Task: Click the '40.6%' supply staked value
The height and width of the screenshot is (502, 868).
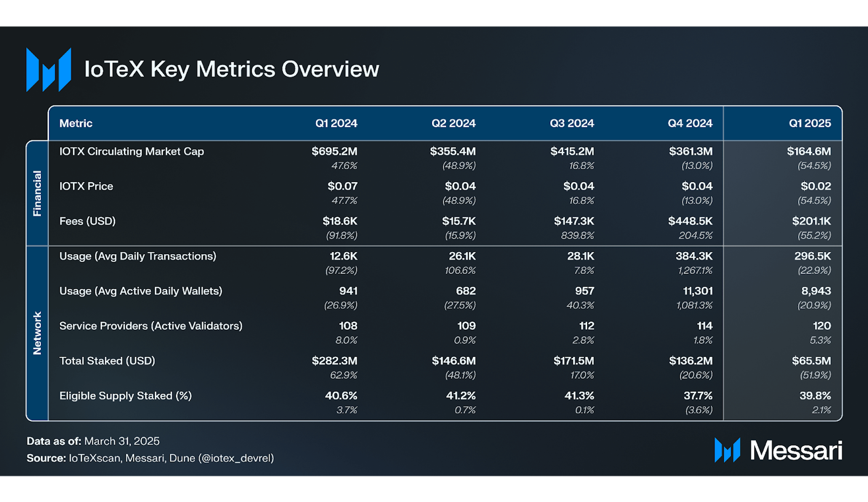Action: pyautogui.click(x=341, y=396)
